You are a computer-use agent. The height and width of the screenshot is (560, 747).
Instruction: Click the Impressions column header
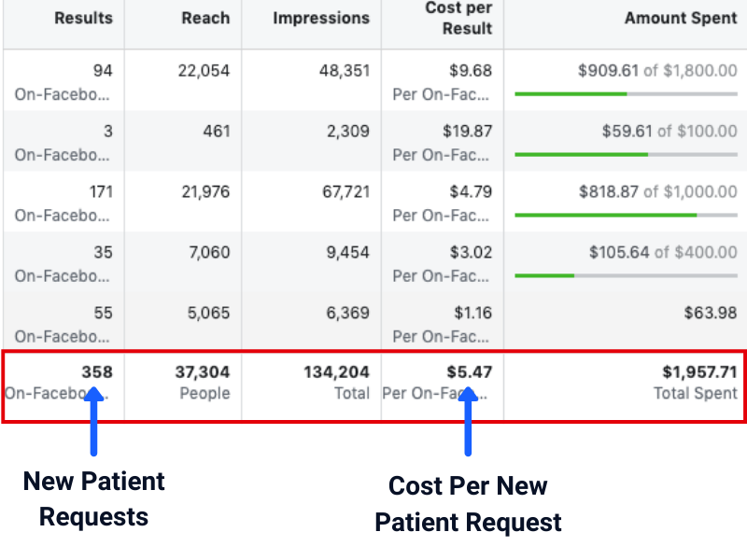(x=321, y=18)
